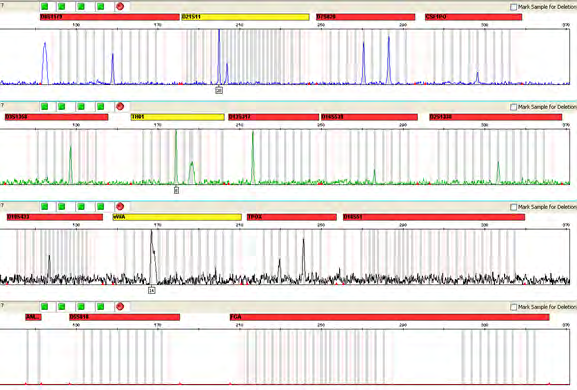577x390 pixels.
Task: Click the red status circle in the black dye panel
Action: pyautogui.click(x=120, y=206)
